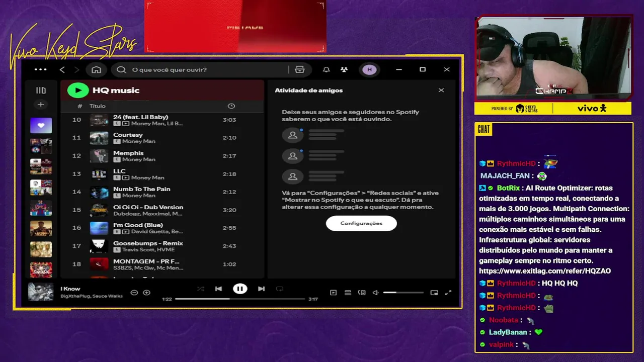This screenshot has height=362, width=644.
Task: Select track "I'm Good (Blue)"
Action: [x=162, y=228]
